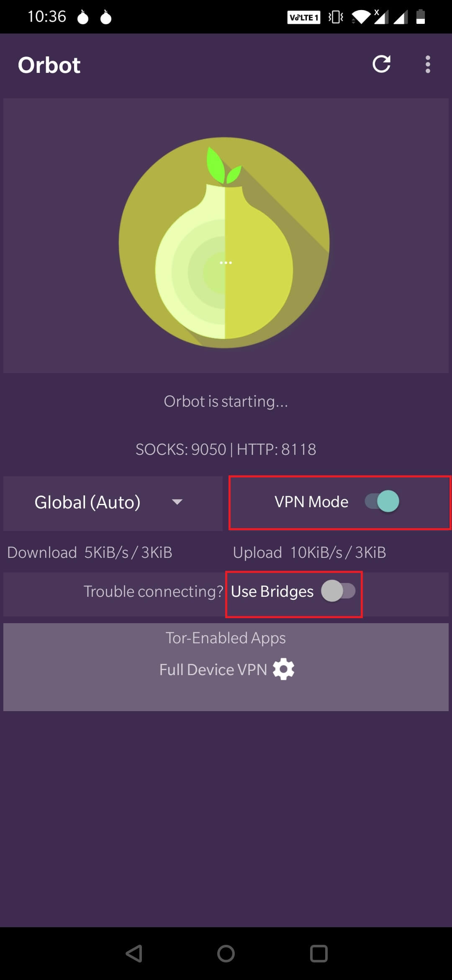Tap the Trouble connecting? text
This screenshot has height=980, width=452.
[153, 591]
